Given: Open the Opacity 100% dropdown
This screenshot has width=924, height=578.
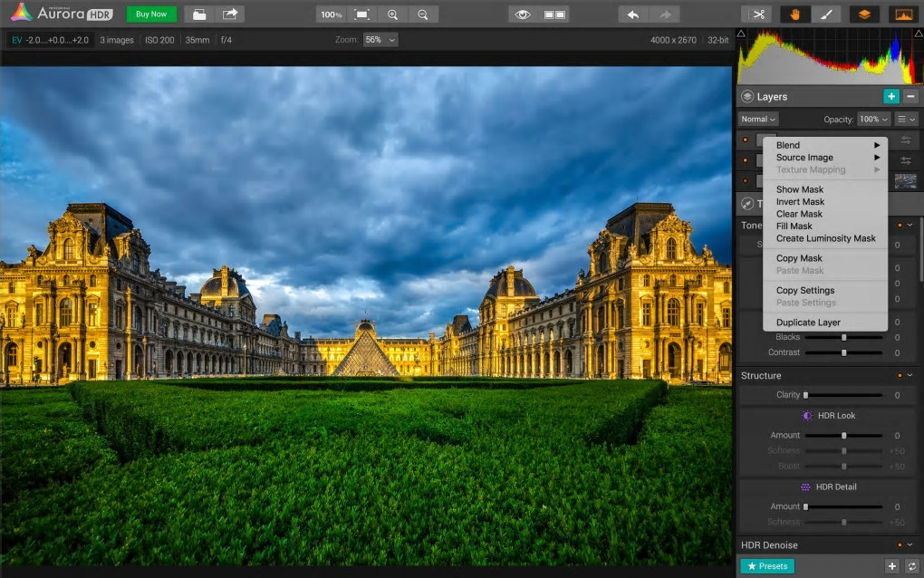Looking at the screenshot, I should [873, 119].
